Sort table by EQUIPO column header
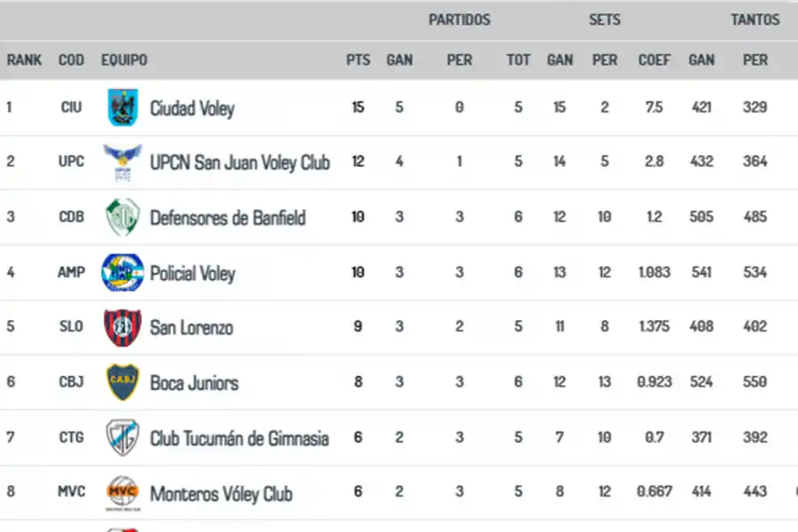 [x=124, y=60]
